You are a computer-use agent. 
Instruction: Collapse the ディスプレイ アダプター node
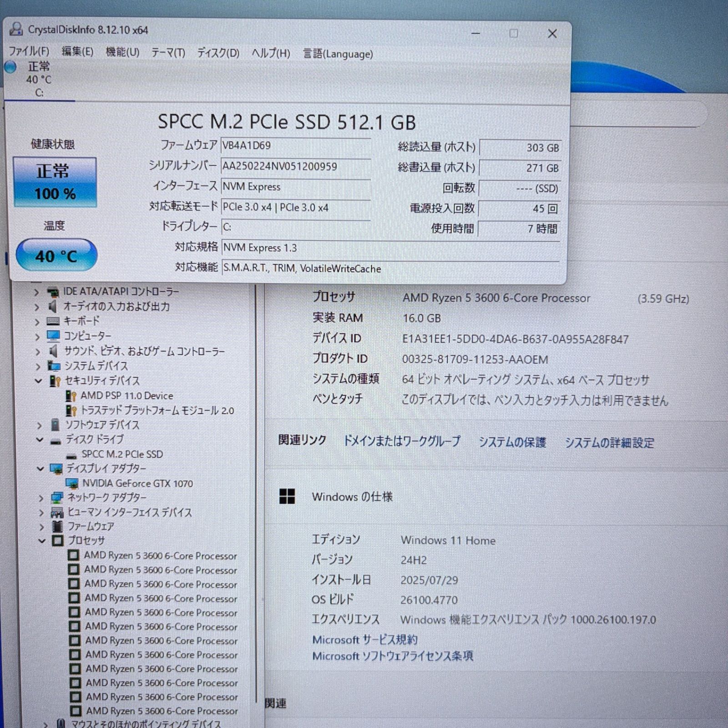pyautogui.click(x=40, y=469)
